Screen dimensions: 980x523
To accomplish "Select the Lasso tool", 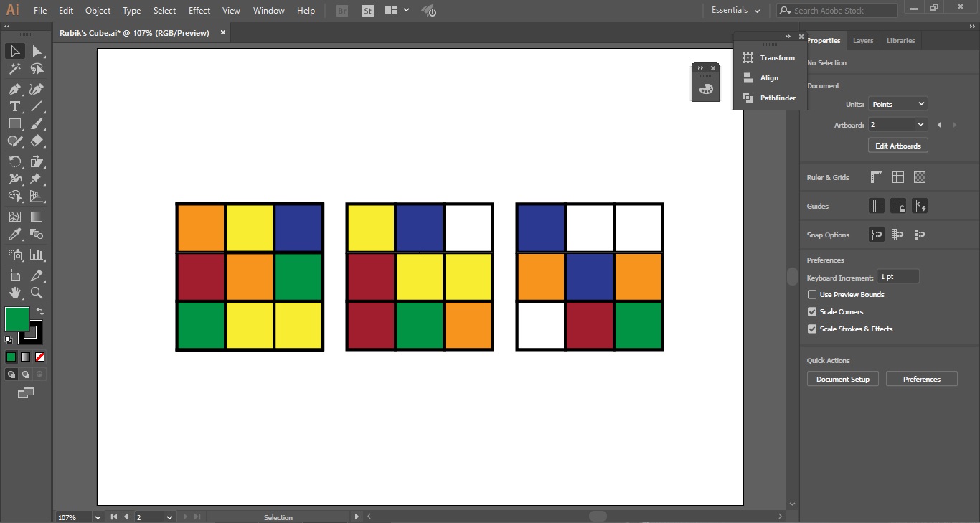I will (37, 69).
